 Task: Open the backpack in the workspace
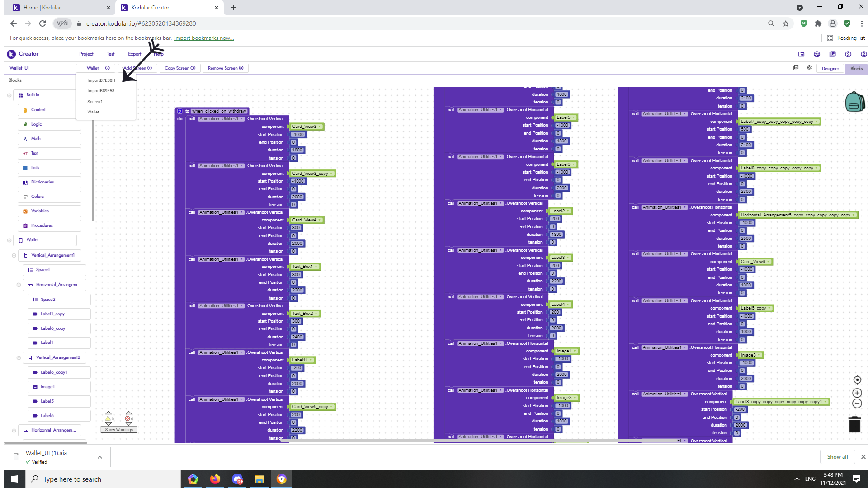point(854,101)
